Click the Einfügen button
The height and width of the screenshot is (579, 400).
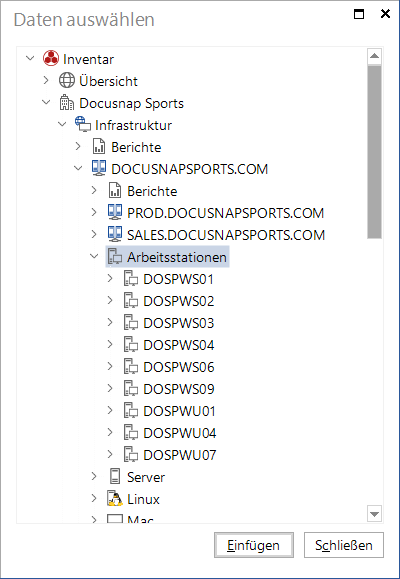click(x=254, y=545)
